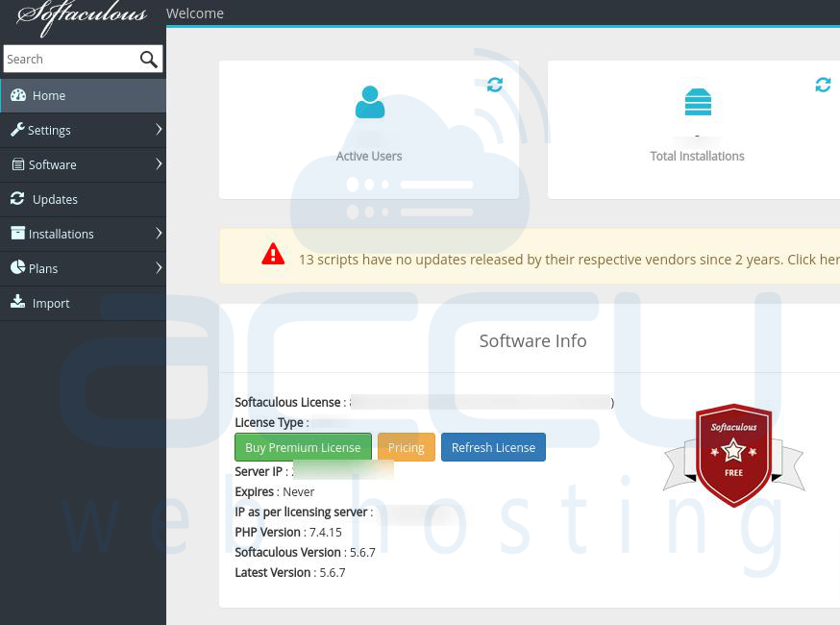Expand the Settings submenu arrow

[159, 129]
